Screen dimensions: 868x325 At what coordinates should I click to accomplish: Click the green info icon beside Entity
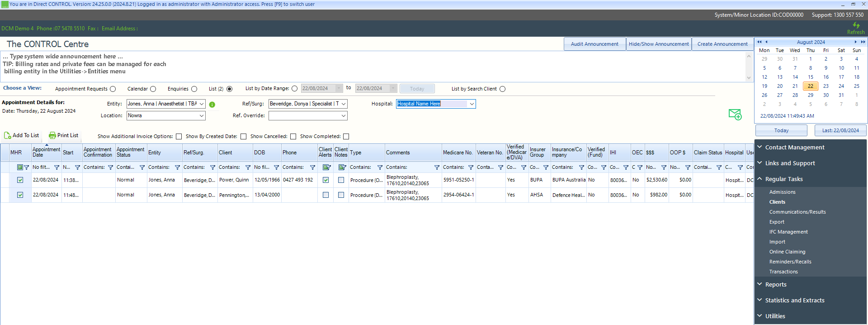[x=212, y=105]
